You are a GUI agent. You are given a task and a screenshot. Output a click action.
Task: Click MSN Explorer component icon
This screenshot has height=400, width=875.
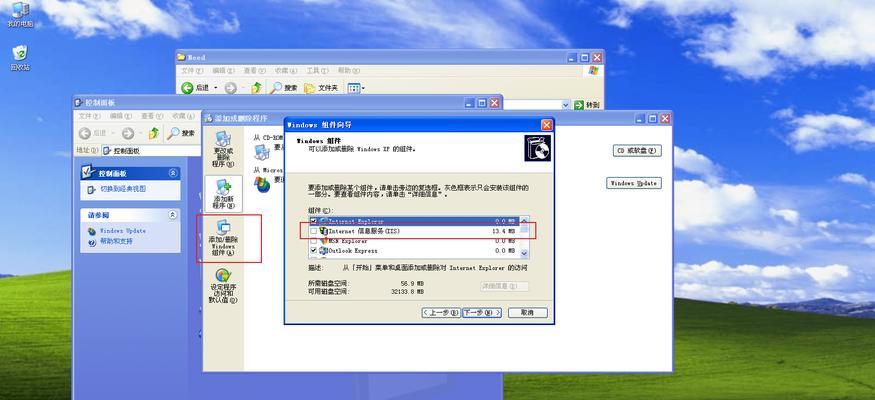coord(323,241)
